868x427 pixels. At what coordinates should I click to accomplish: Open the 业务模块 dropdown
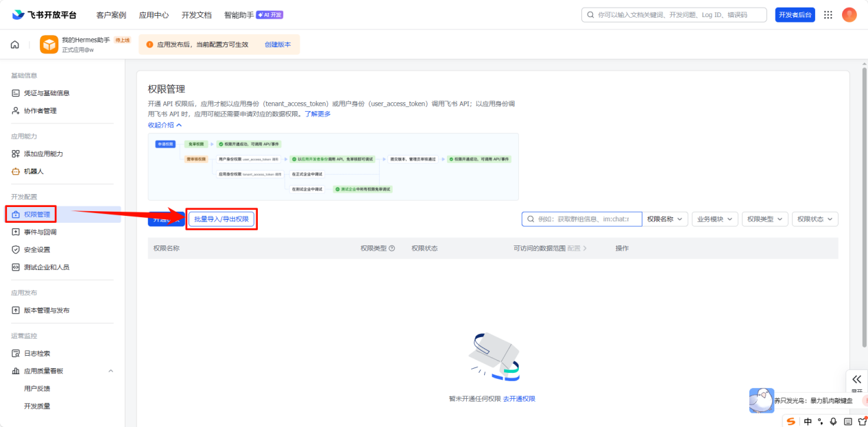715,219
